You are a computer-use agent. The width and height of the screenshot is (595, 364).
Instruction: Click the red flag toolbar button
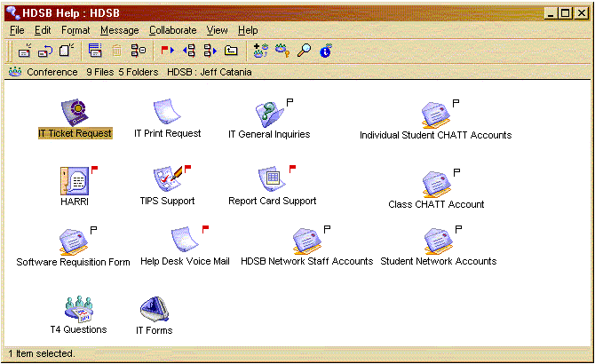click(167, 51)
